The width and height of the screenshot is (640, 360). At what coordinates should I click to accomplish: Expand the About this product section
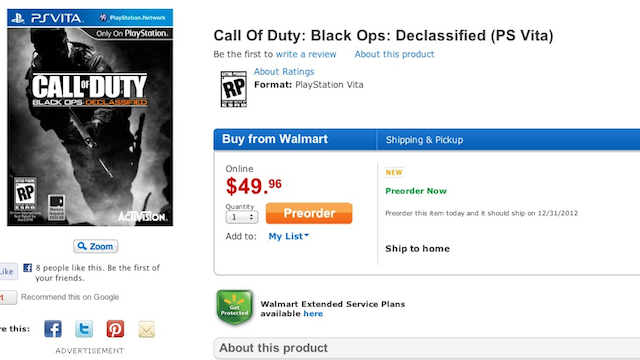tap(427, 348)
